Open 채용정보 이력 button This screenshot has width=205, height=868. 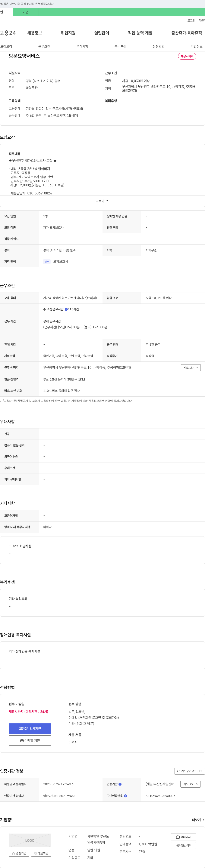tap(183, 845)
